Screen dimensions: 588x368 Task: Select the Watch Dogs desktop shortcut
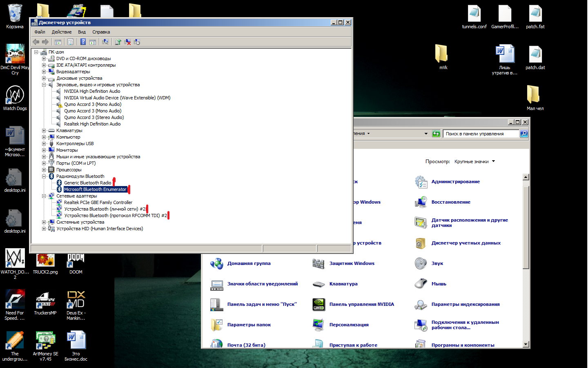coord(15,98)
